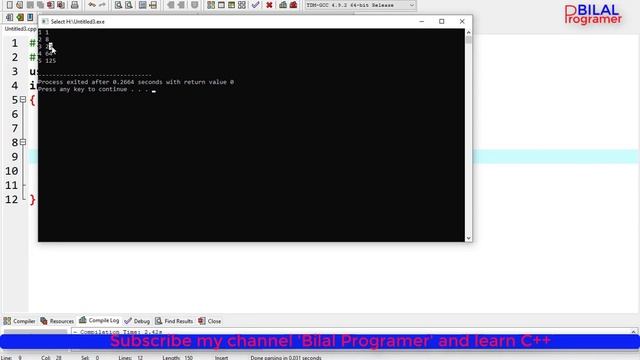The width and height of the screenshot is (640, 360).
Task: Close the bottom panel with Close tab
Action: pyautogui.click(x=209, y=321)
